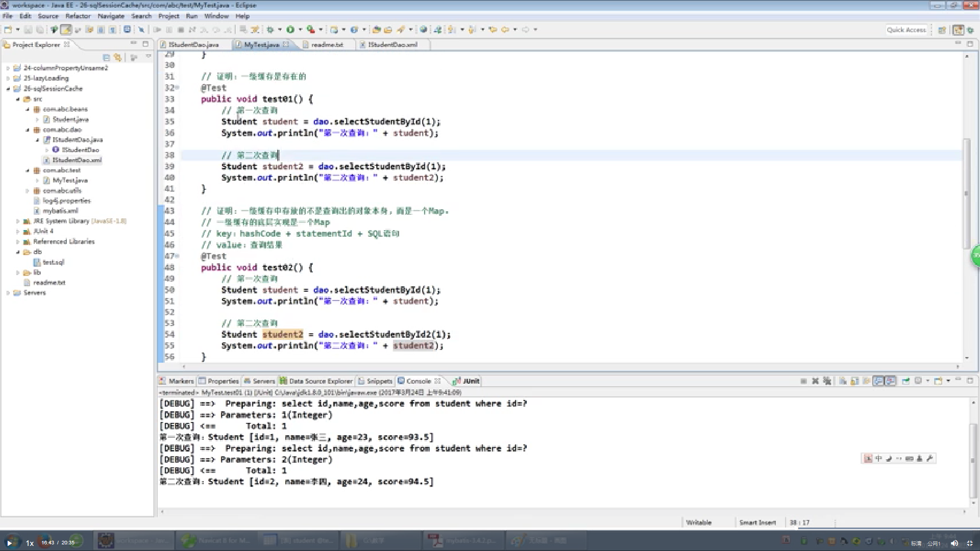Select mybatis.xml in Project Explorer
980x551 pixels.
pos(60,211)
